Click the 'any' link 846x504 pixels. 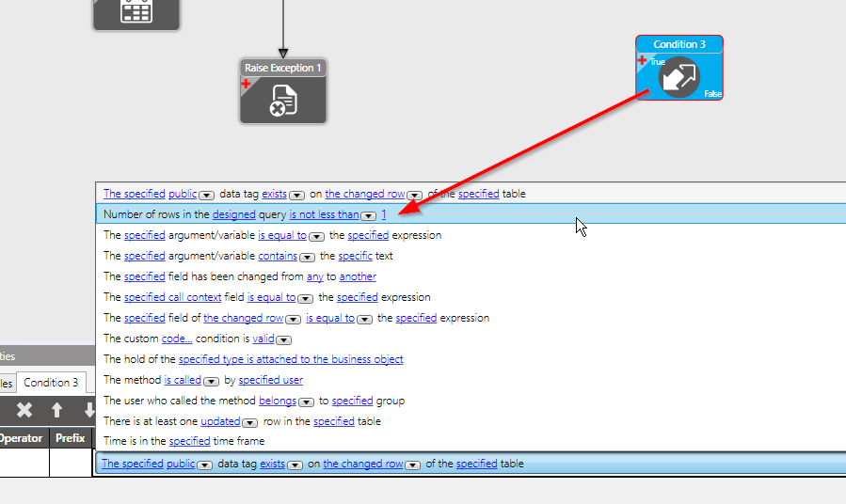[x=315, y=276]
